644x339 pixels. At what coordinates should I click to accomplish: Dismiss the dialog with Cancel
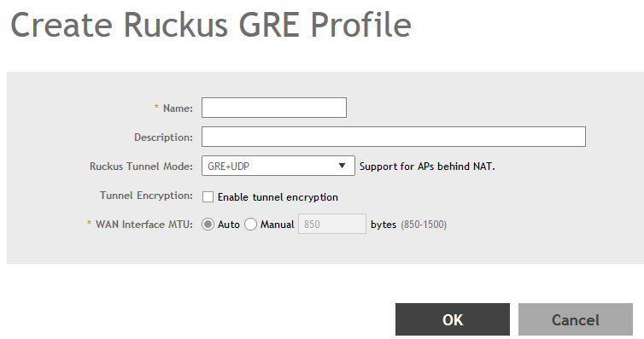coord(576,319)
